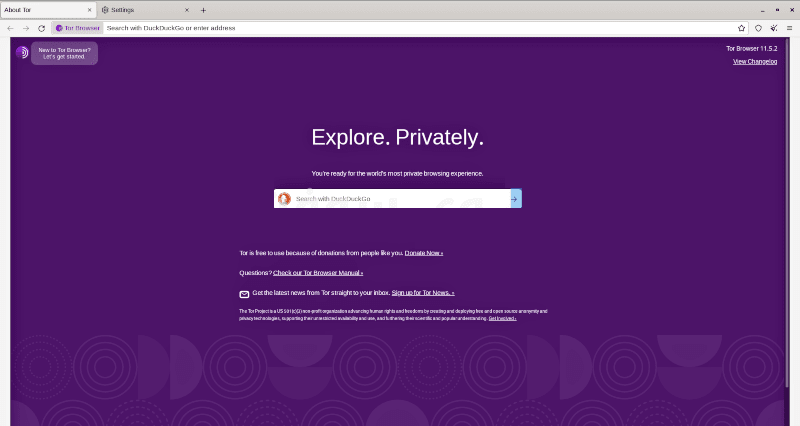Open the Check our Tor Browser Manual link
The image size is (800, 426).
tap(318, 273)
